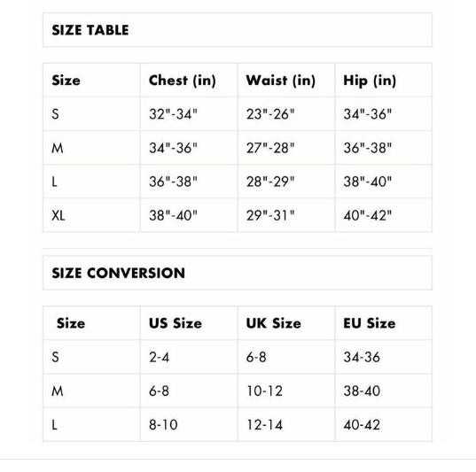Select the EU Size column header
Screen dimensions: 476x472
point(370,323)
